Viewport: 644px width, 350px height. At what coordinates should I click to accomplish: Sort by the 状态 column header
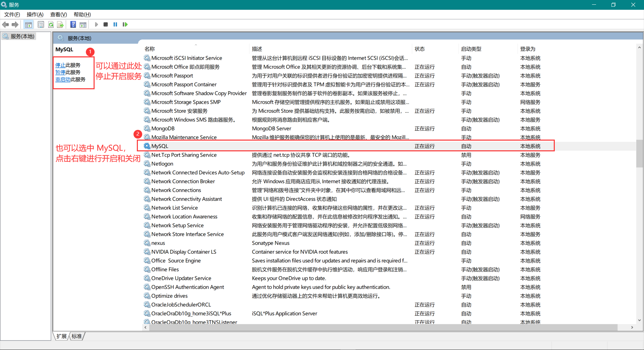point(420,49)
